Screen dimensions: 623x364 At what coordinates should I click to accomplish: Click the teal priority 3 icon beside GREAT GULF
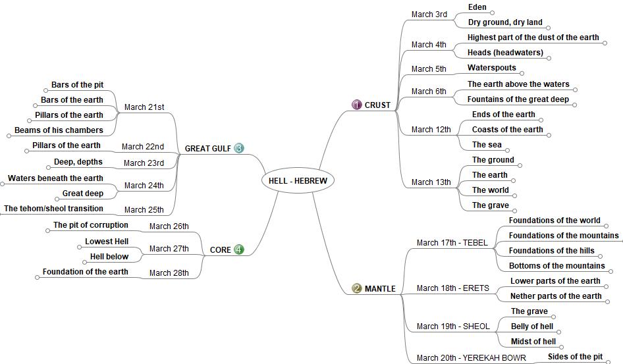tap(238, 148)
